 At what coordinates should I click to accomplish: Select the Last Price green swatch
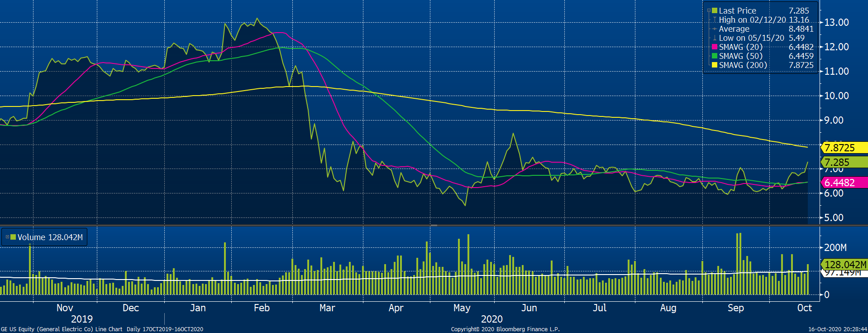(x=715, y=10)
